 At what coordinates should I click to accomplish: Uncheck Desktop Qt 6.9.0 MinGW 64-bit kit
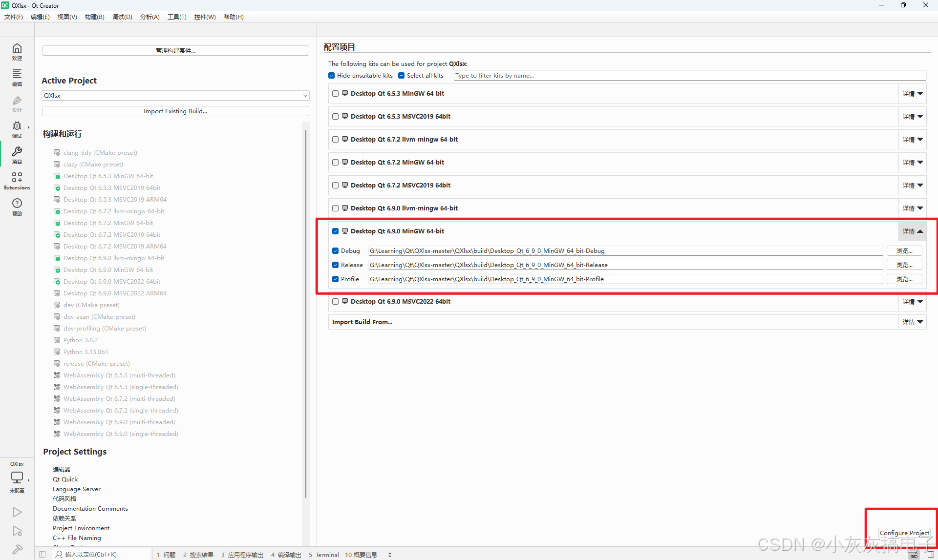[x=336, y=231]
